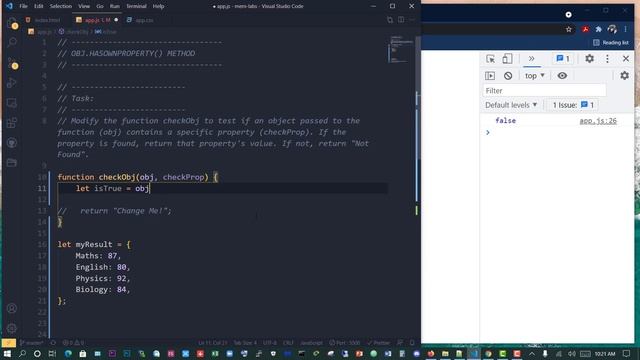Click UTF-8 encoding in status bar
The width and height of the screenshot is (640, 360).
[270, 343]
